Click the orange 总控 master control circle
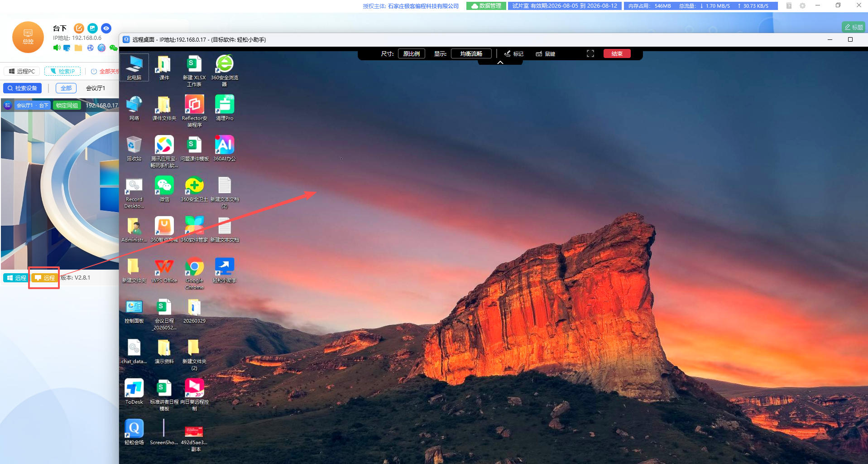This screenshot has height=464, width=868. (28, 37)
